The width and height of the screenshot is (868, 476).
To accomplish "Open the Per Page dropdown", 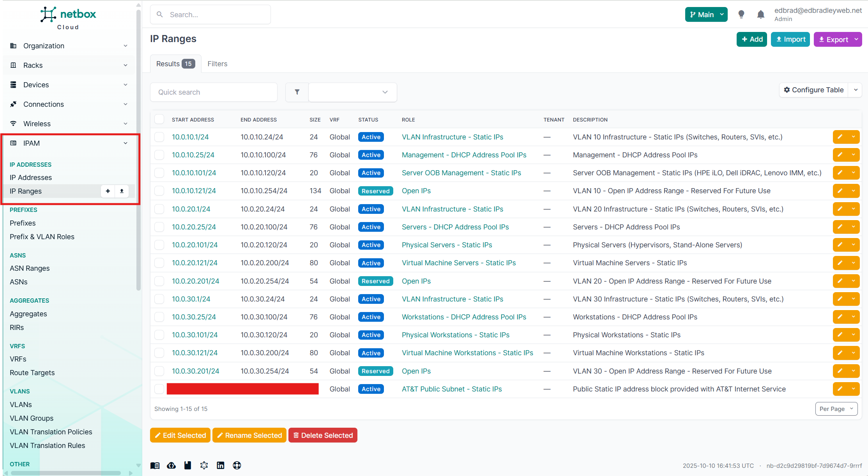I will [x=836, y=409].
